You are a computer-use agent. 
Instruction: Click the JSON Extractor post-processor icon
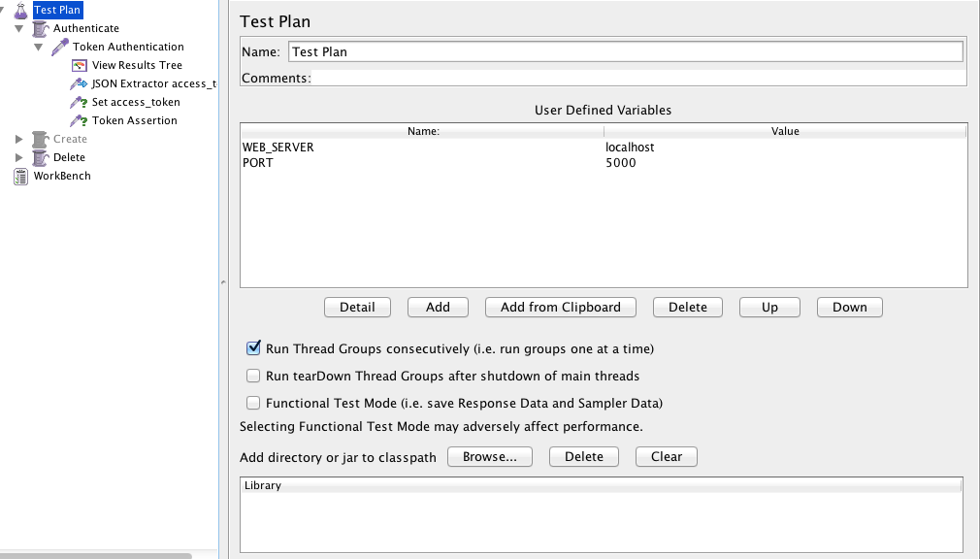coord(80,83)
